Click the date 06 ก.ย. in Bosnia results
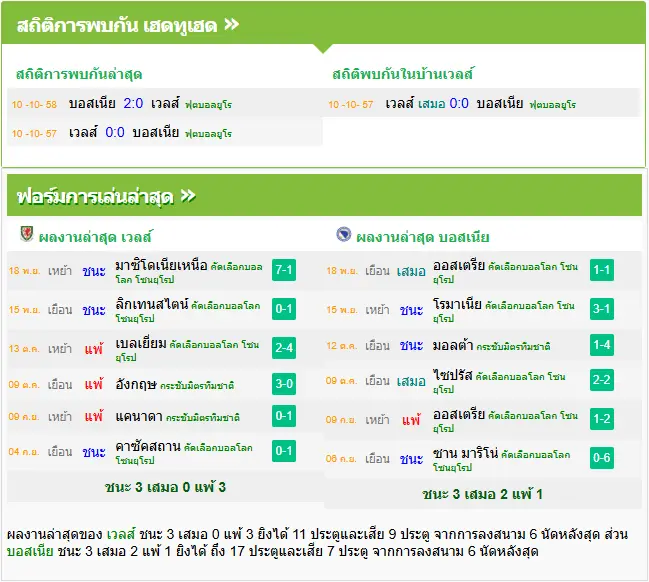The image size is (649, 582). pos(341,458)
